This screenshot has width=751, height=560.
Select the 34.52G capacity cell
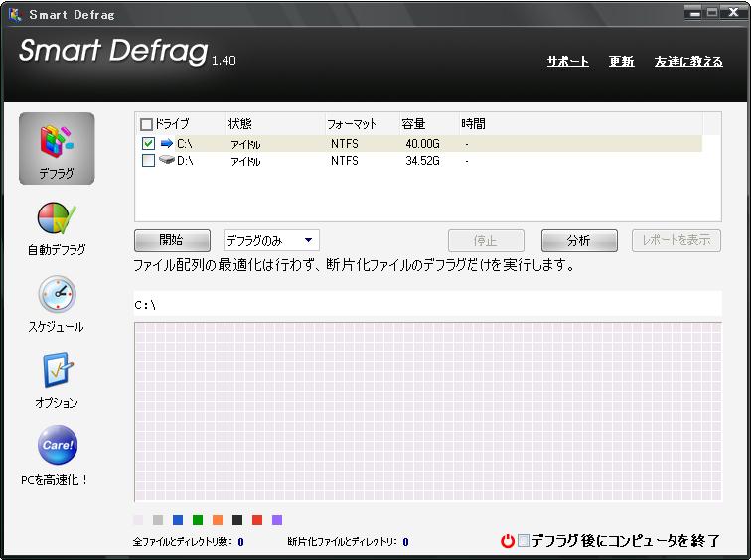[422, 160]
